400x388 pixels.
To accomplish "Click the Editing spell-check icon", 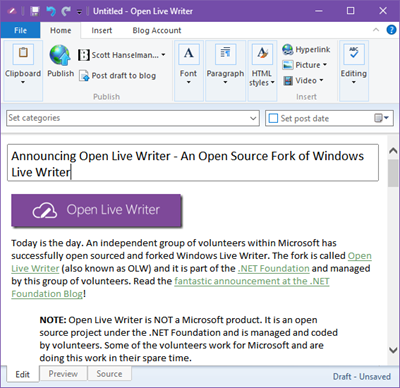I will coord(354,54).
